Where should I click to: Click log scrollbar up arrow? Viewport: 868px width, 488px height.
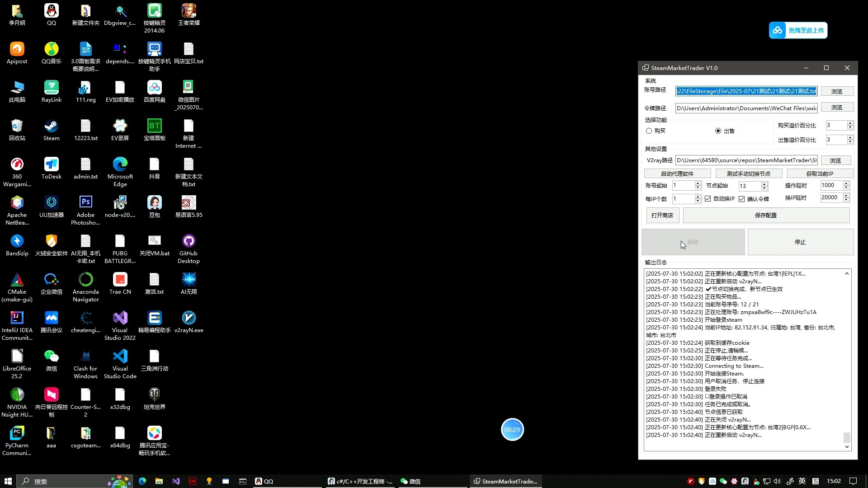[847, 273]
